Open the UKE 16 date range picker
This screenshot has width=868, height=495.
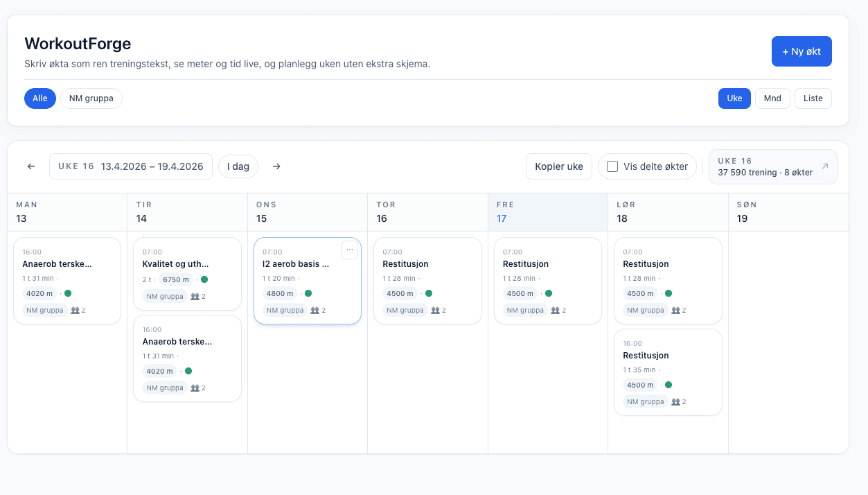[x=130, y=166]
